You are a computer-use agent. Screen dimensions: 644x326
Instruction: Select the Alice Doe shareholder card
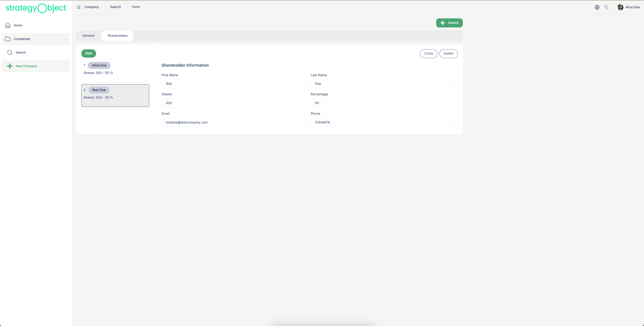[x=115, y=71]
